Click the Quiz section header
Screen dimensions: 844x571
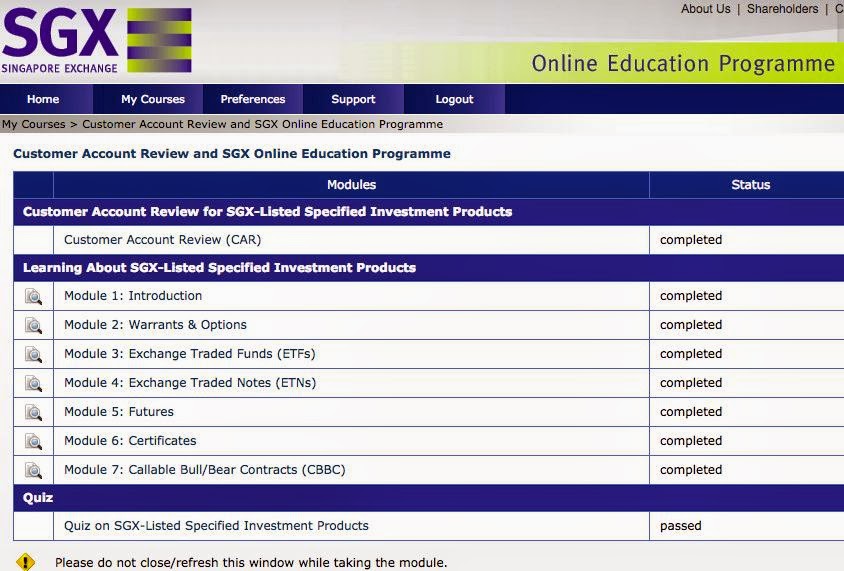point(38,498)
